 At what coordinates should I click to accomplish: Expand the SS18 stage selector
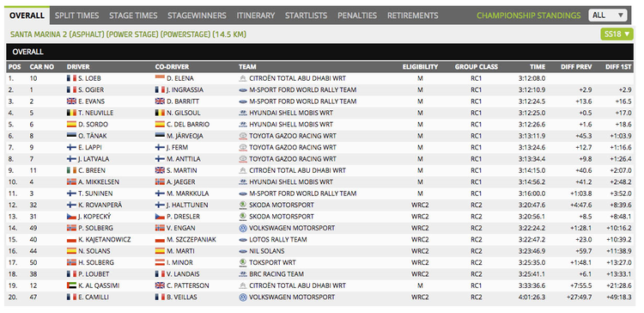(617, 34)
